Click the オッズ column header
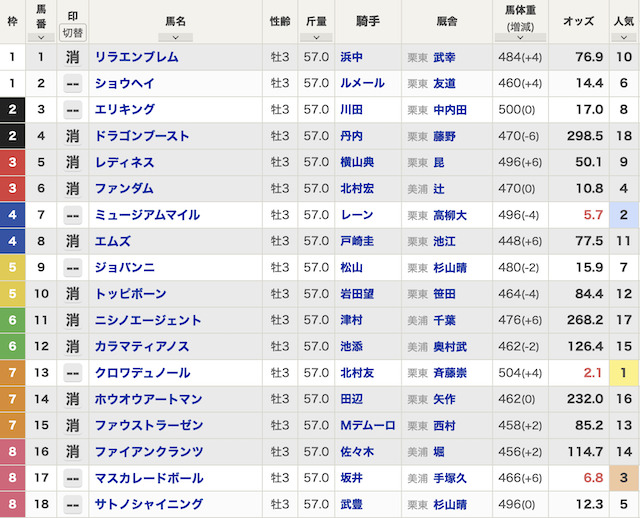This screenshot has width=640, height=518. click(x=578, y=21)
